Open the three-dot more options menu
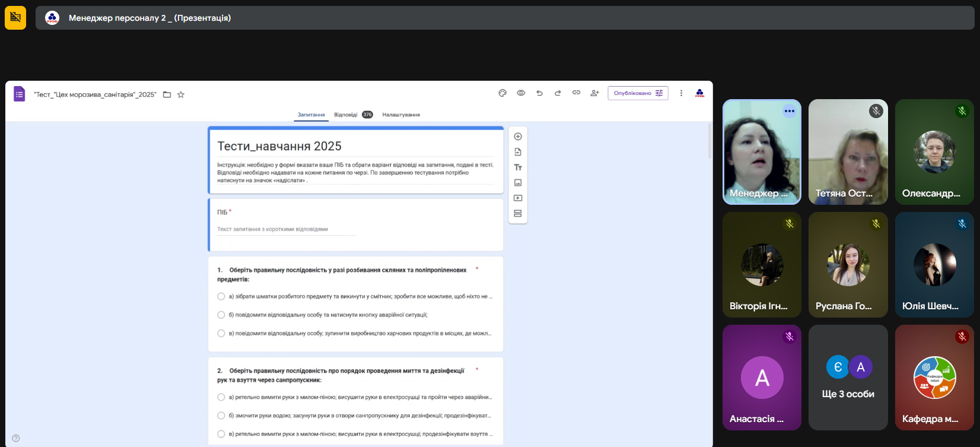The height and width of the screenshot is (447, 980). click(681, 93)
